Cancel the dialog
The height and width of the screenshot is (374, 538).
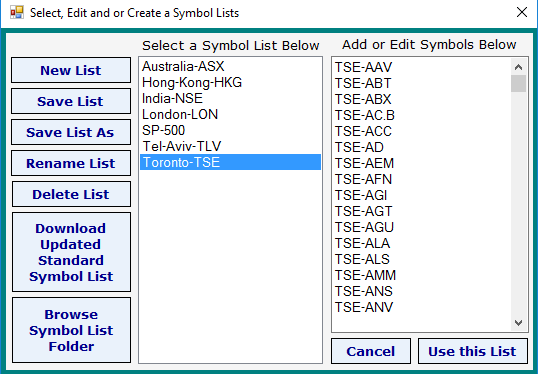tap(371, 351)
